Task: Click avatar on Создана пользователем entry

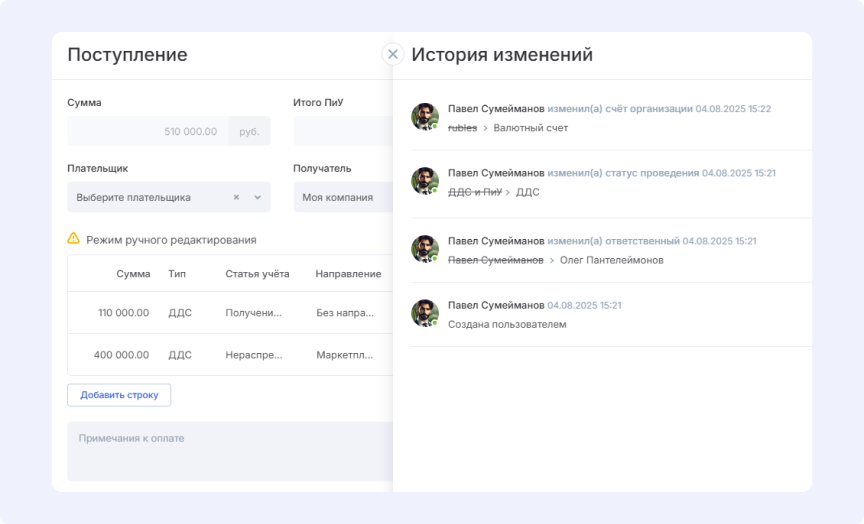Action: 425,313
